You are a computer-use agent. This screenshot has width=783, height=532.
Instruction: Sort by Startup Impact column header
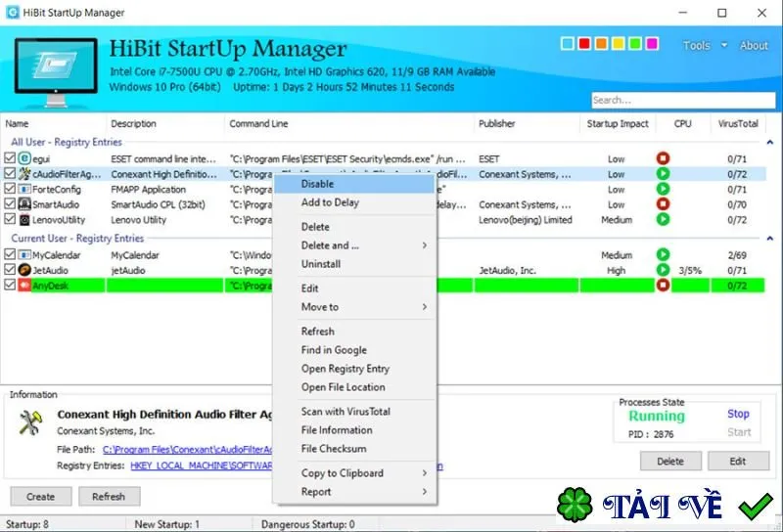point(618,124)
